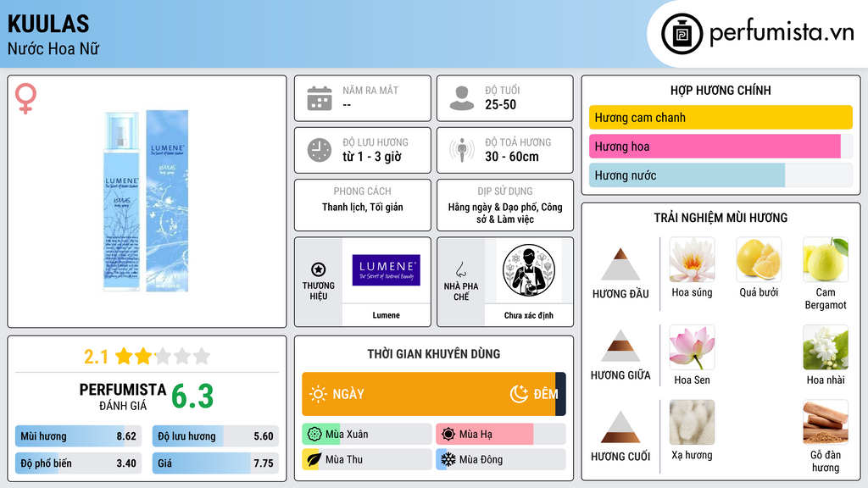Click the Mùa Thu season bar
Image resolution: width=868 pixels, height=488 pixels.
pos(367,459)
